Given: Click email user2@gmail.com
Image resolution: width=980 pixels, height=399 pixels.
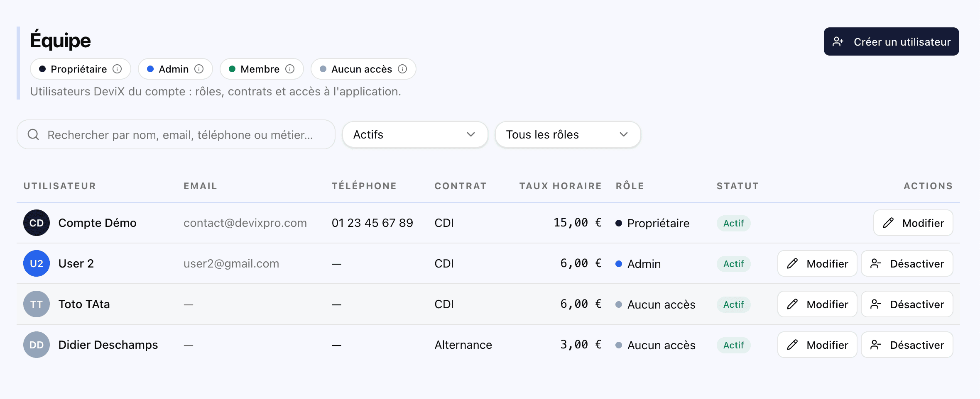Looking at the screenshot, I should click(x=231, y=263).
